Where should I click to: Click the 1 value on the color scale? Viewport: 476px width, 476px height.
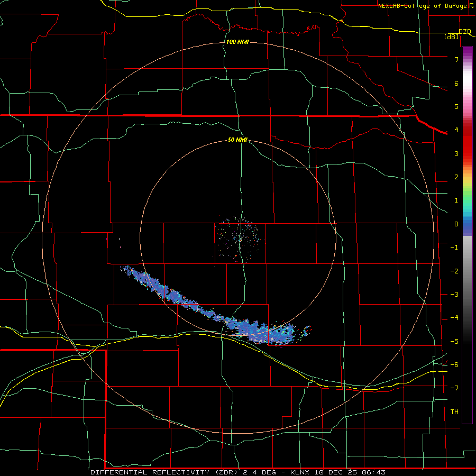click(456, 200)
